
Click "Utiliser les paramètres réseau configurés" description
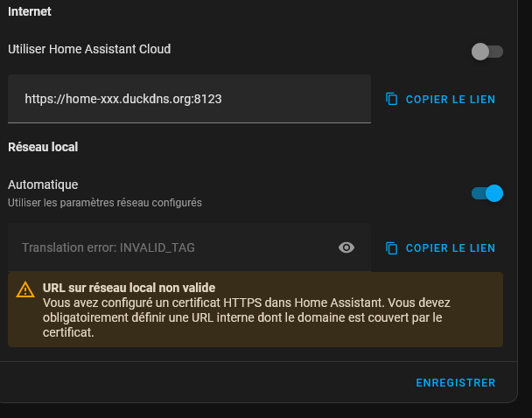click(x=105, y=203)
